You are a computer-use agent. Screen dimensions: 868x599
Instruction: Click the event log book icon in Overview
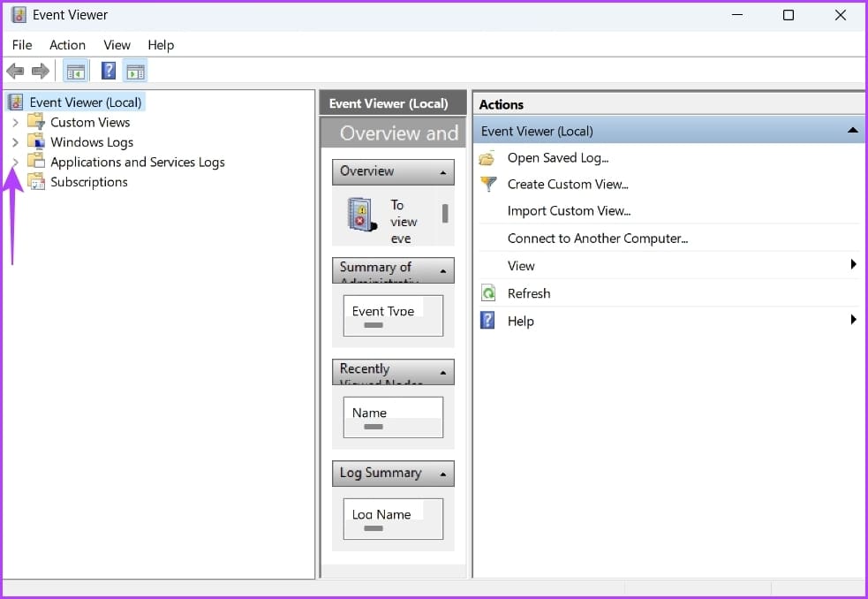(x=361, y=215)
